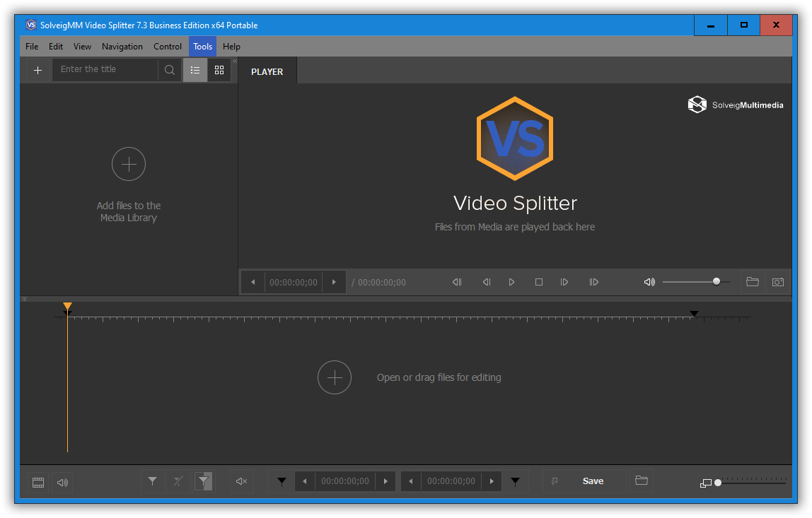Image resolution: width=812 pixels, height=518 pixels.
Task: Click the plus icon to add media files
Action: click(37, 71)
